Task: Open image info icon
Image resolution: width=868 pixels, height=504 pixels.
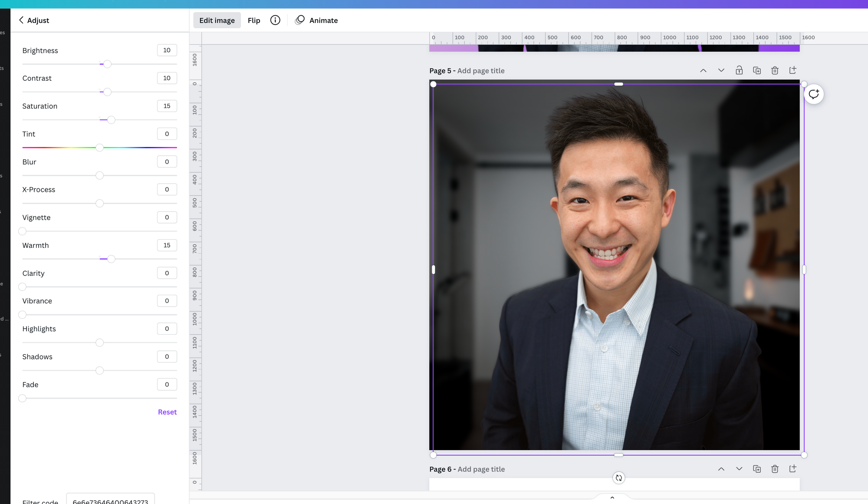Action: coord(275,20)
